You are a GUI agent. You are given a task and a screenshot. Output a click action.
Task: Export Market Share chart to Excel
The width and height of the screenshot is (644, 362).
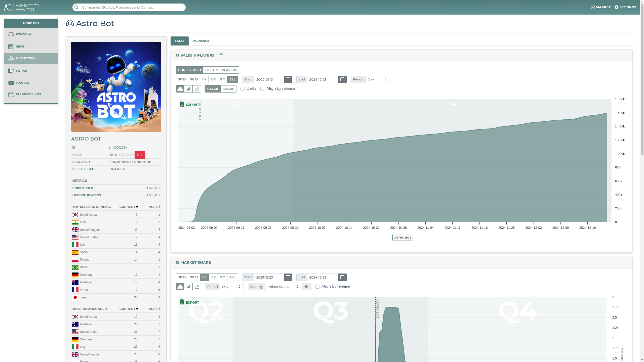pos(190,302)
